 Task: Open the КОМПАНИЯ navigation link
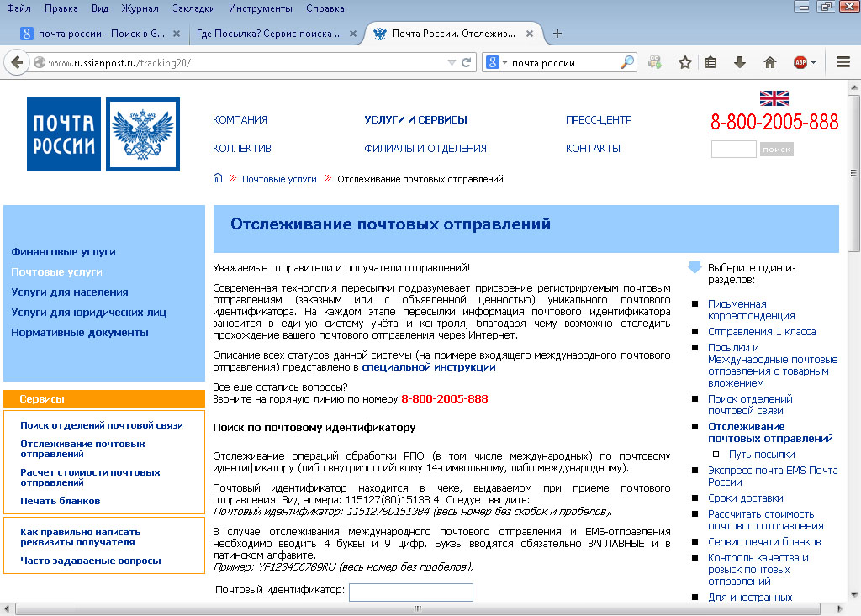(x=240, y=119)
